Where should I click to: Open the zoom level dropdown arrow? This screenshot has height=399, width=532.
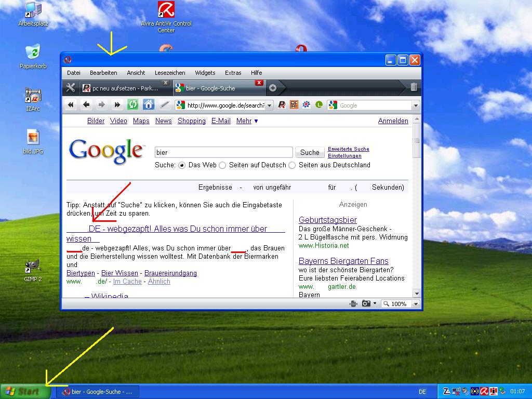click(416, 304)
